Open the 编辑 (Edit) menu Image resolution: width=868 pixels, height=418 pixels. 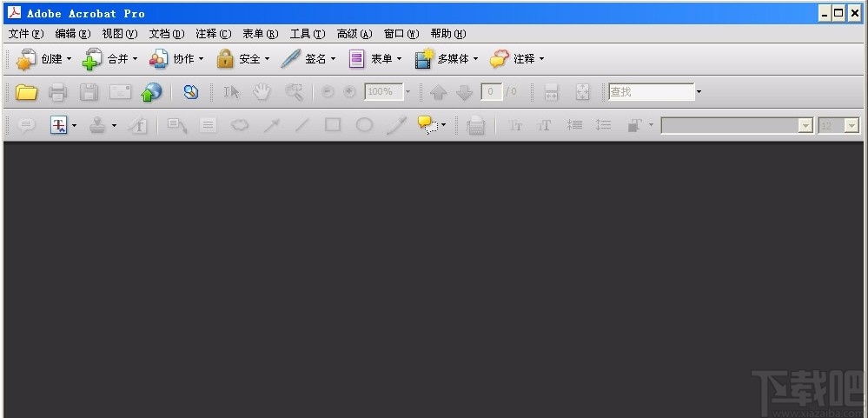73,34
